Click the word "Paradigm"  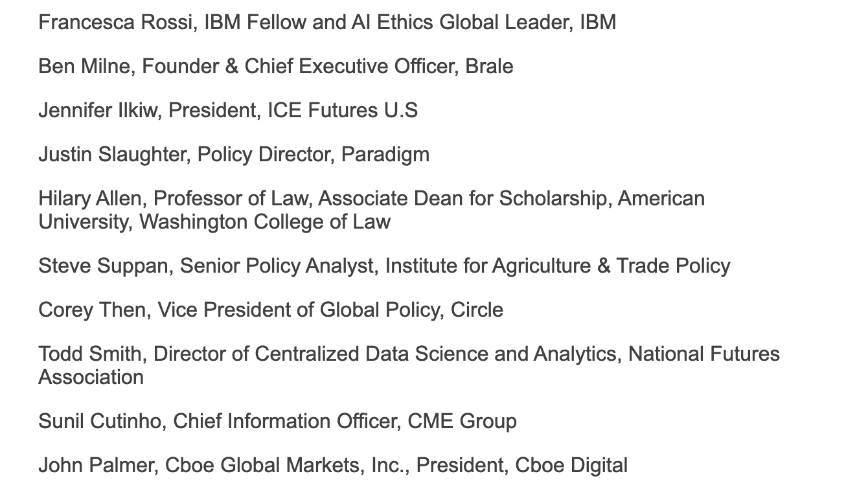pos(385,155)
